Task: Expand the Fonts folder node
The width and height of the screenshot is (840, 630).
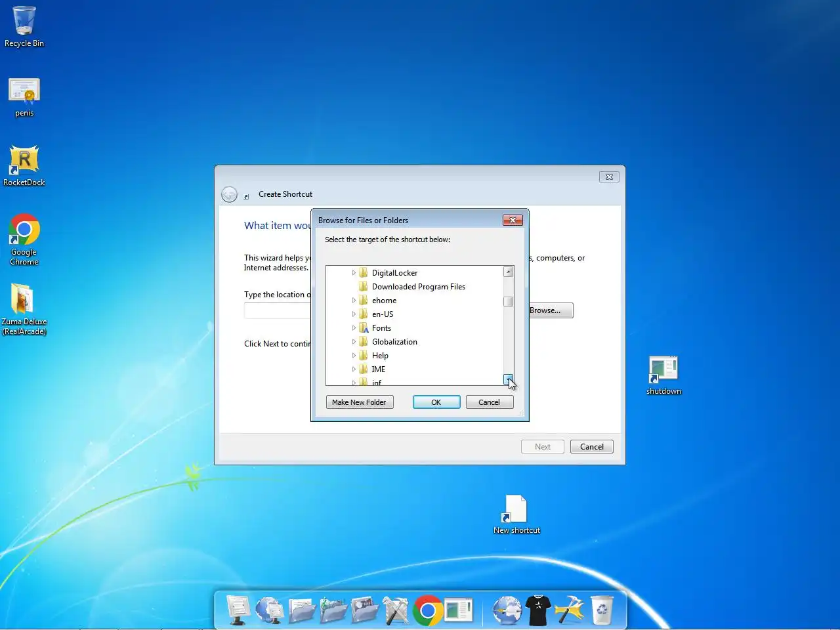Action: [x=354, y=327]
